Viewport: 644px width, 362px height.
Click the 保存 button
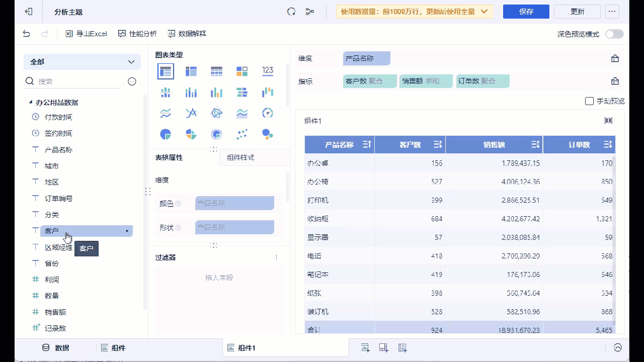(526, 12)
